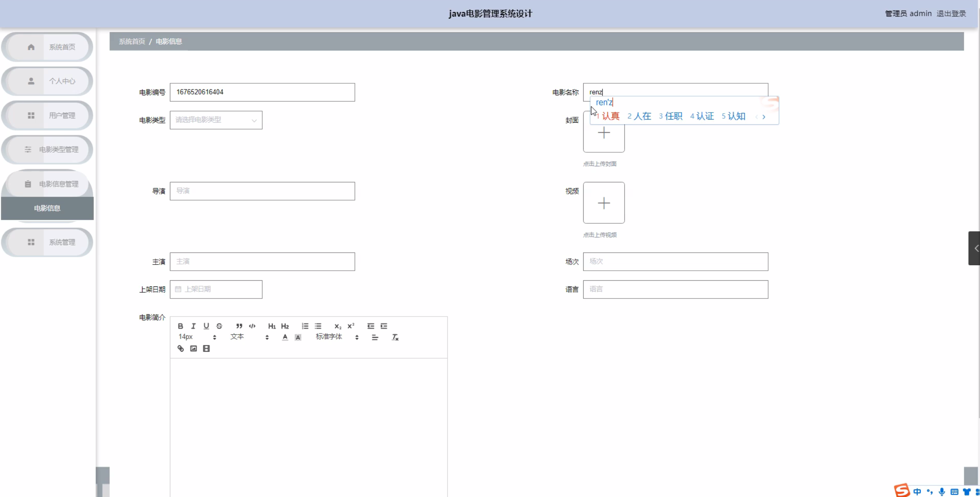
Task: Apply subscript formatting
Action: (338, 326)
